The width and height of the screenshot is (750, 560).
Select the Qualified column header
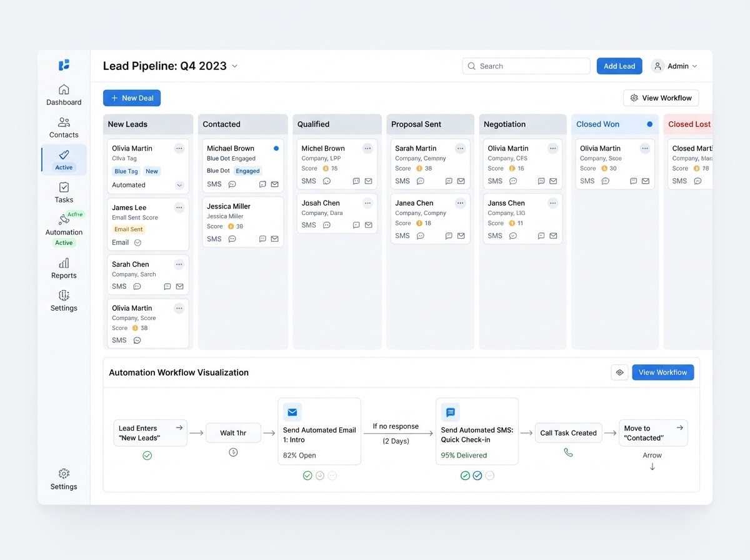click(x=337, y=124)
